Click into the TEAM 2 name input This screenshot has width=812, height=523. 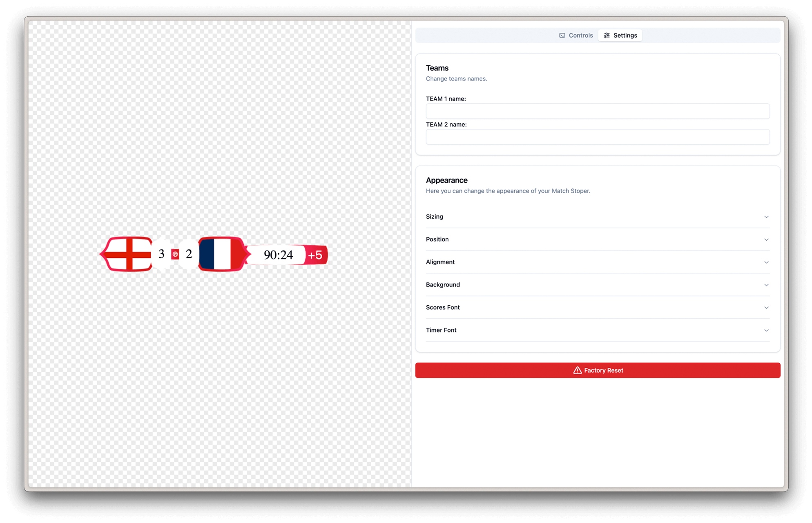(597, 137)
